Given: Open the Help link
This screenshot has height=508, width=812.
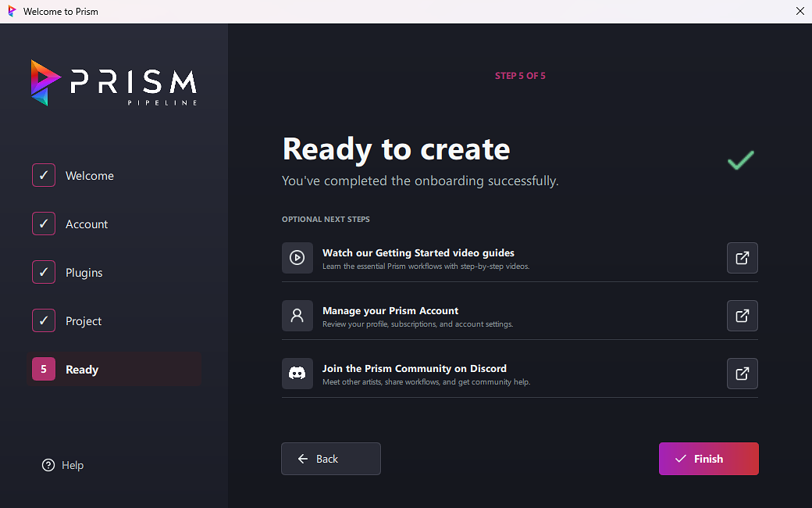Looking at the screenshot, I should click(62, 465).
